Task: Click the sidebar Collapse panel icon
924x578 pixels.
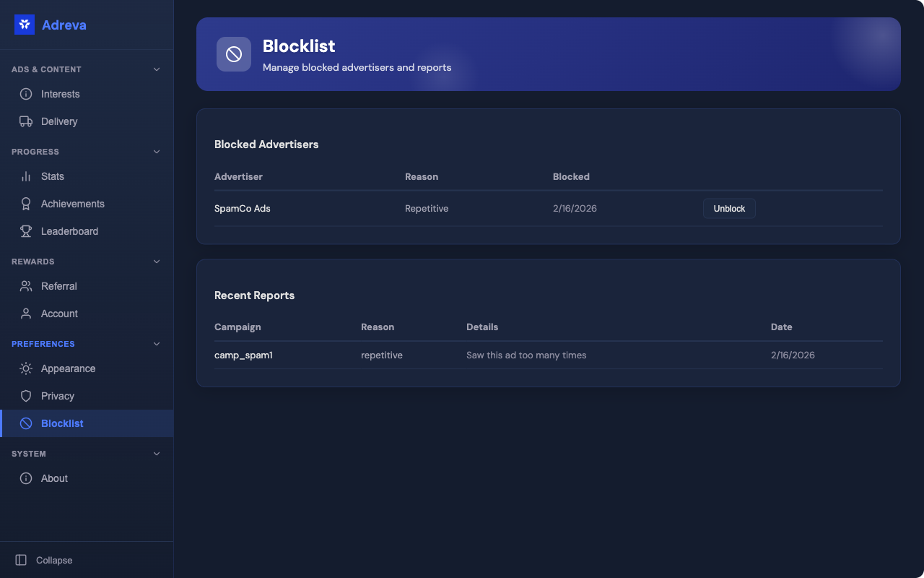Action: point(21,560)
